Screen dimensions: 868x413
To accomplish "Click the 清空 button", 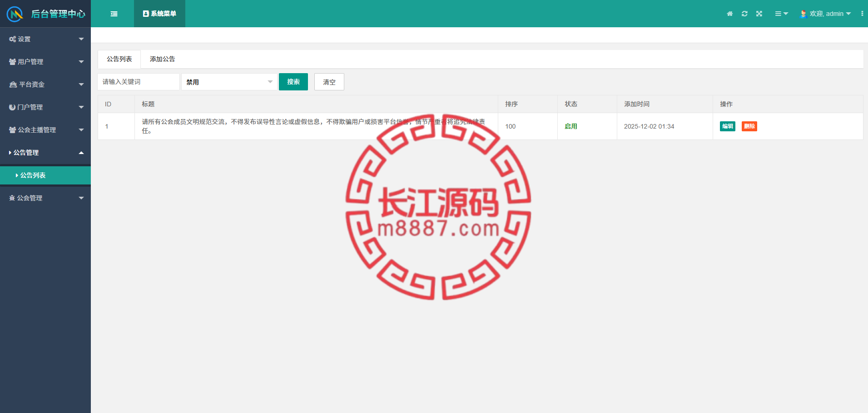I will pos(329,82).
